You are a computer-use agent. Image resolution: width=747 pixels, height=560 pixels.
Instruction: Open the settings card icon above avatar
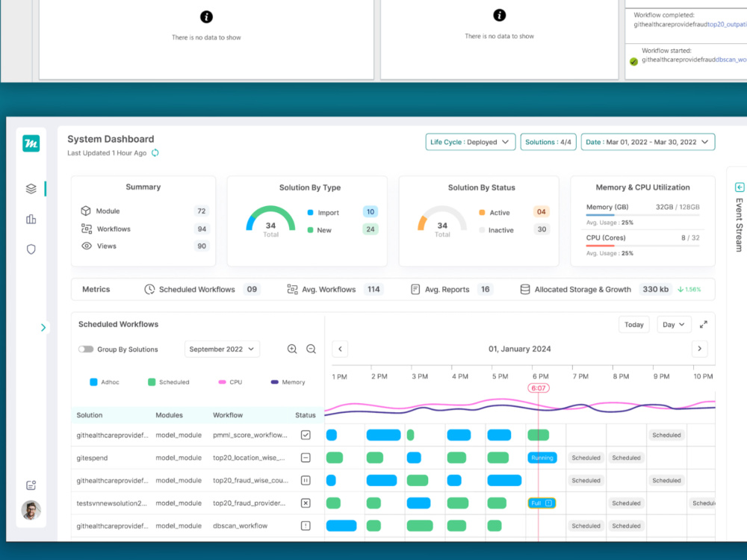coord(31,485)
